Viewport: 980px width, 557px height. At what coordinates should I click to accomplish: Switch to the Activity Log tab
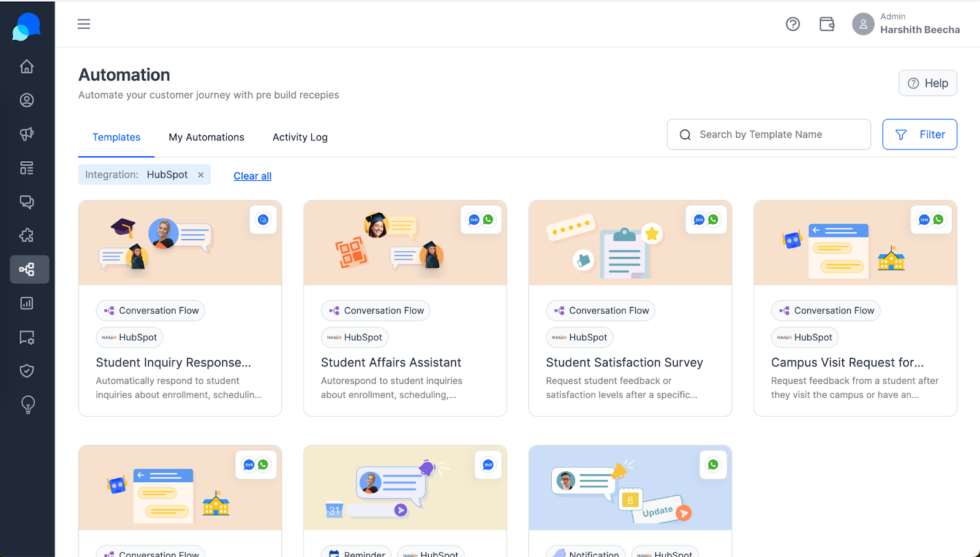click(300, 137)
